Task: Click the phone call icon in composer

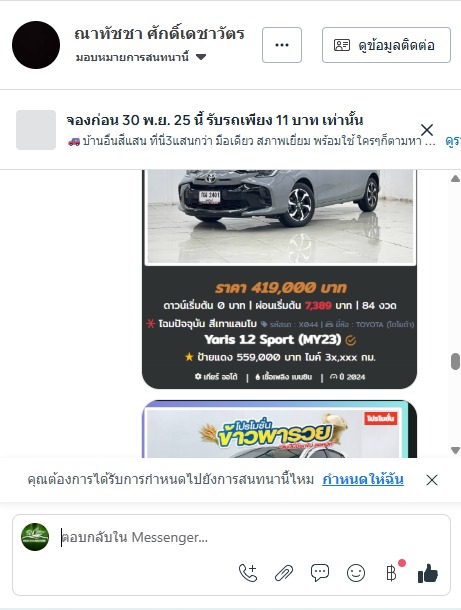Action: point(248,573)
